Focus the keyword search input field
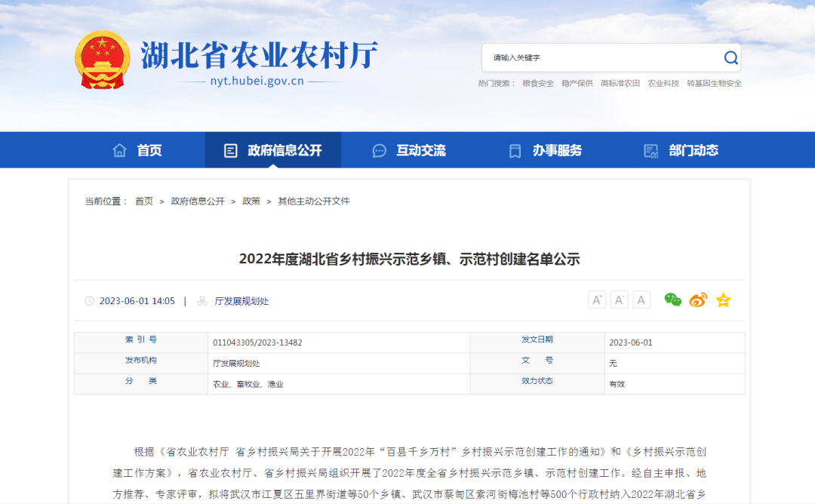The width and height of the screenshot is (815, 504). (603, 57)
